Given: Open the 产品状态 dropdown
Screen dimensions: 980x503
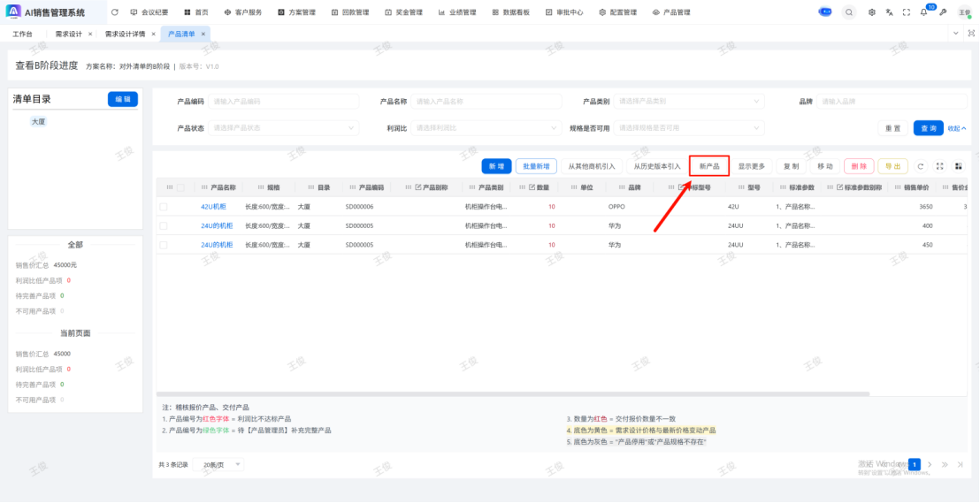Looking at the screenshot, I should click(284, 128).
